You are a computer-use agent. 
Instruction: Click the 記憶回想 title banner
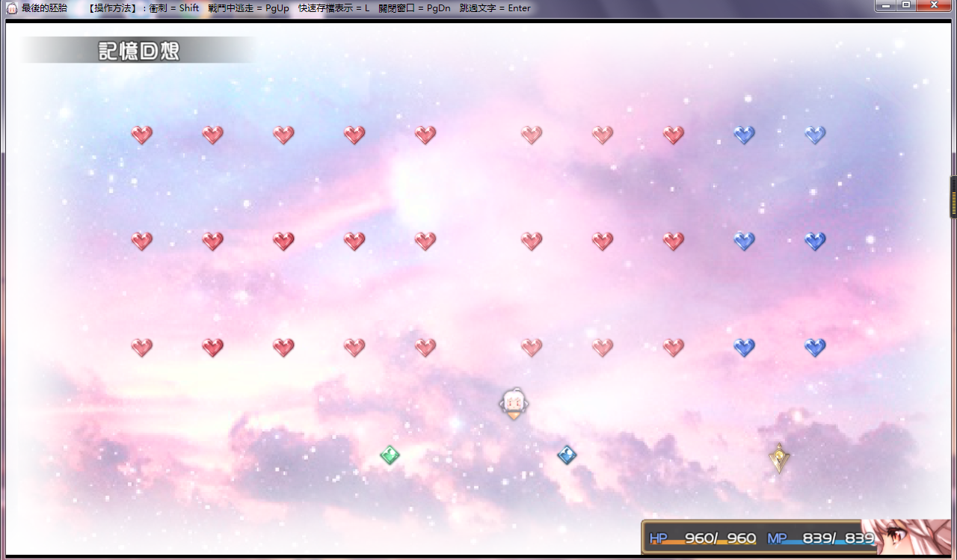139,51
